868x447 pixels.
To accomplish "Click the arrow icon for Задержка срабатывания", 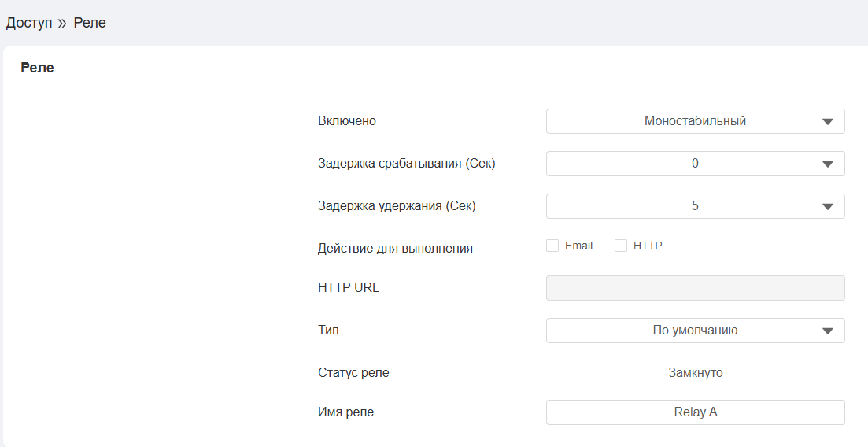I will click(x=827, y=164).
